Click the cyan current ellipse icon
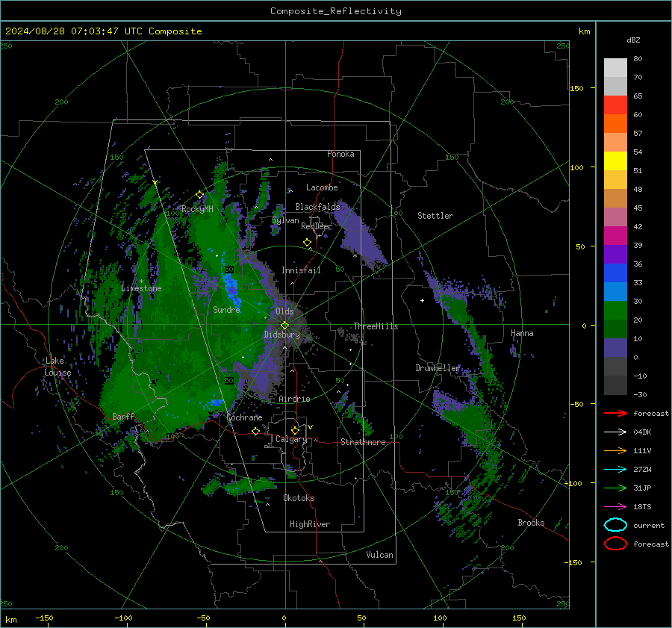Viewport: 672px width, 628px height. [x=615, y=525]
